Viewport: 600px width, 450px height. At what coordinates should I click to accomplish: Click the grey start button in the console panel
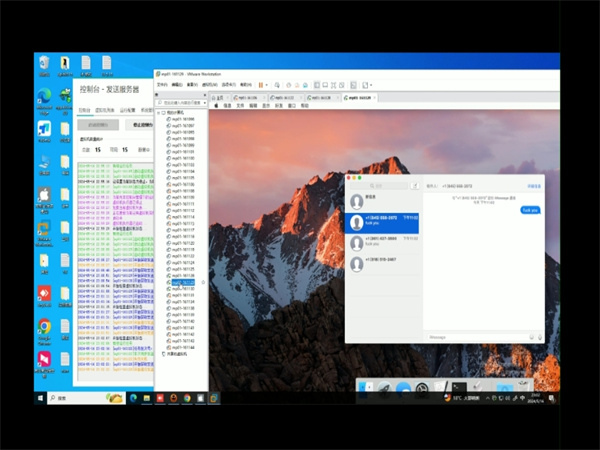coord(97,124)
